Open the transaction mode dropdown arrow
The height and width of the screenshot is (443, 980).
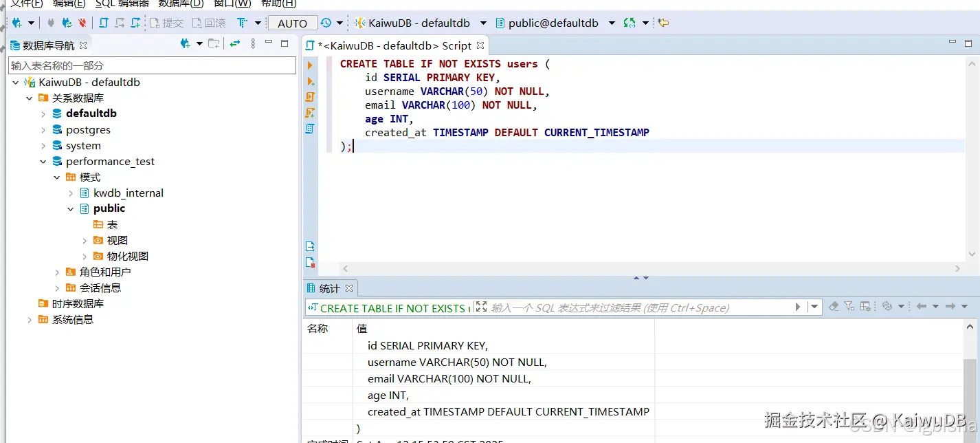click(x=258, y=23)
